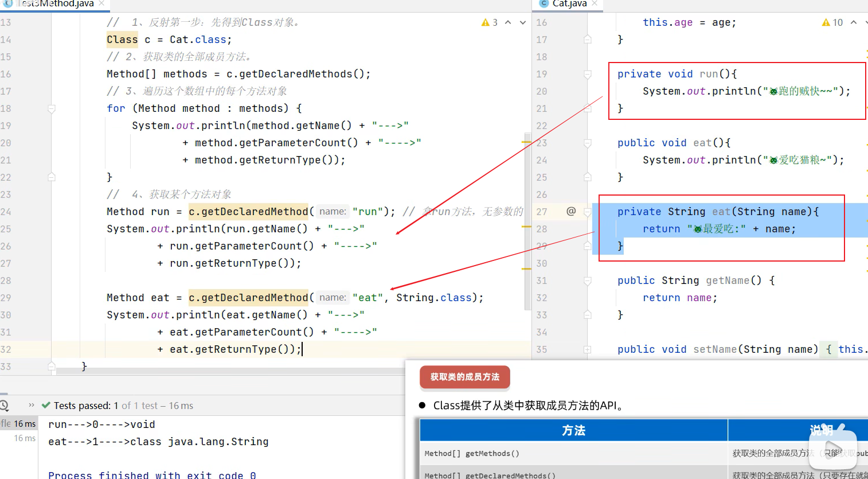Select the 'fle 16 ms' test result row
The image size is (868, 479).
[x=18, y=423]
